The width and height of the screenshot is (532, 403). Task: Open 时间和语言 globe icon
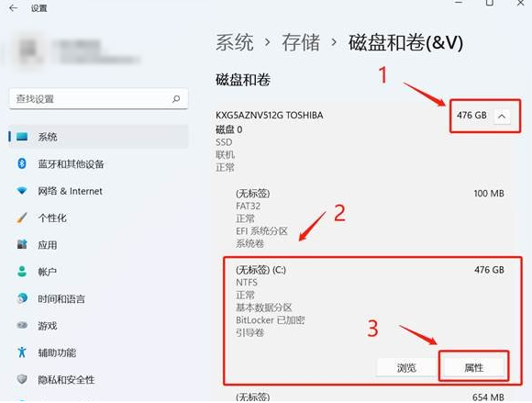click(x=22, y=298)
